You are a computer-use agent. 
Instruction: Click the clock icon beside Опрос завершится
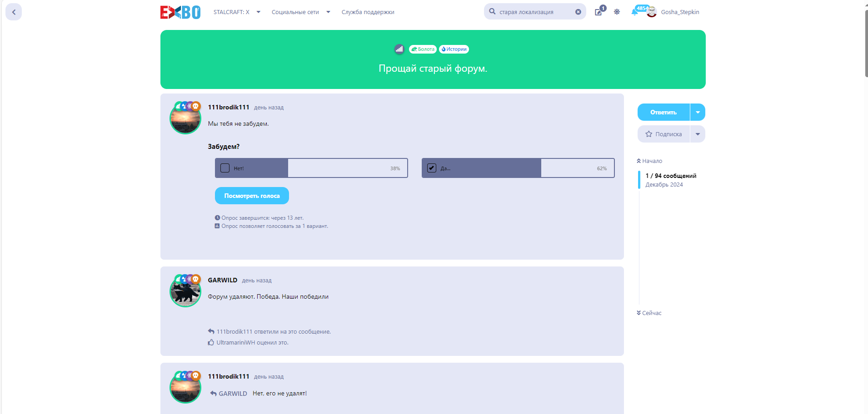pyautogui.click(x=217, y=218)
